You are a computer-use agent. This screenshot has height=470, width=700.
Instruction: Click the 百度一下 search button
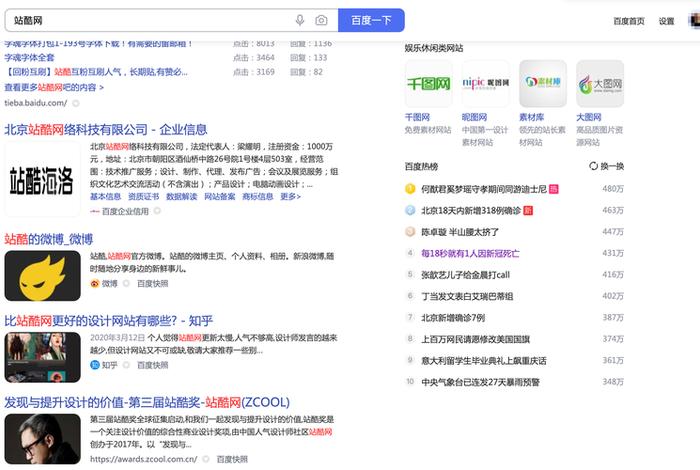371,20
